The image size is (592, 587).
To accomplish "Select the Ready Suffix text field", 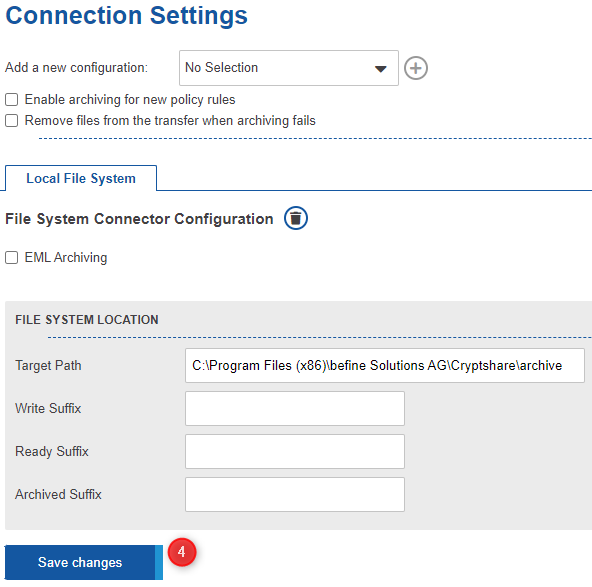I will click(x=295, y=451).
